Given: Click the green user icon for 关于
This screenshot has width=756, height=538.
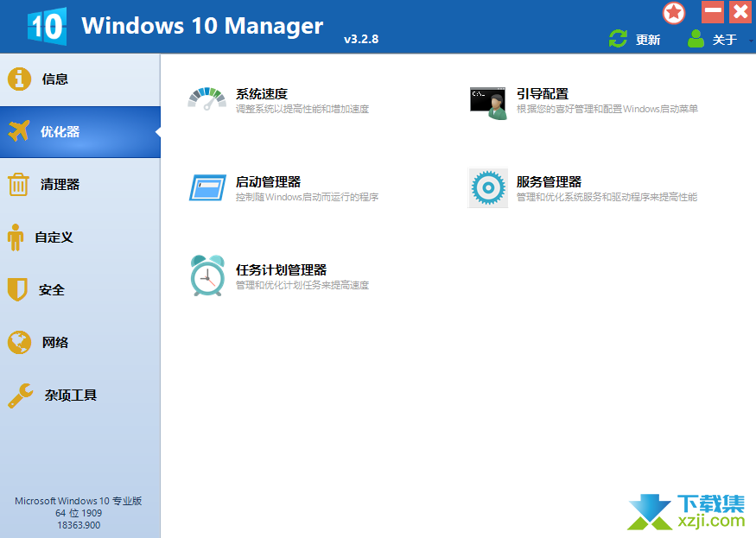Looking at the screenshot, I should [696, 39].
